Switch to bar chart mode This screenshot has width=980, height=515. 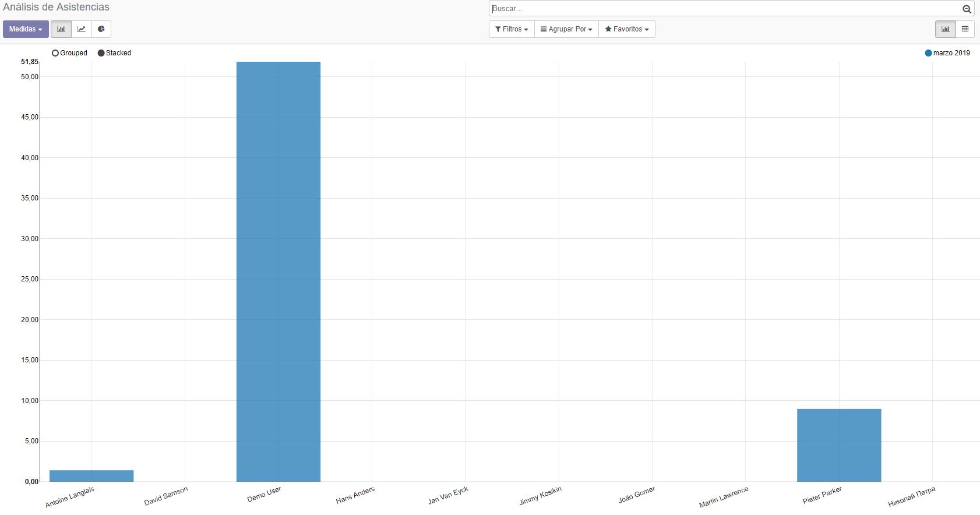tap(61, 29)
